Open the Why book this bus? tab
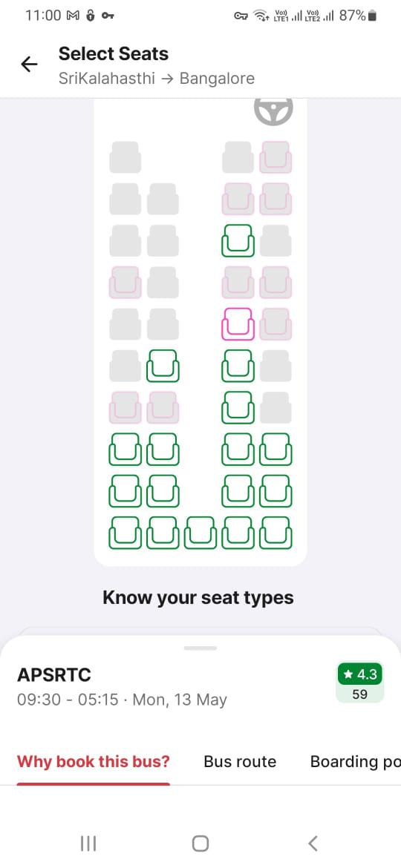 click(93, 762)
